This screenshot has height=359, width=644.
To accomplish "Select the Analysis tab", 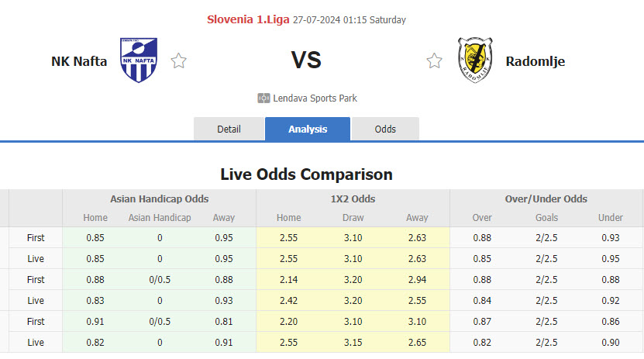I will [308, 129].
